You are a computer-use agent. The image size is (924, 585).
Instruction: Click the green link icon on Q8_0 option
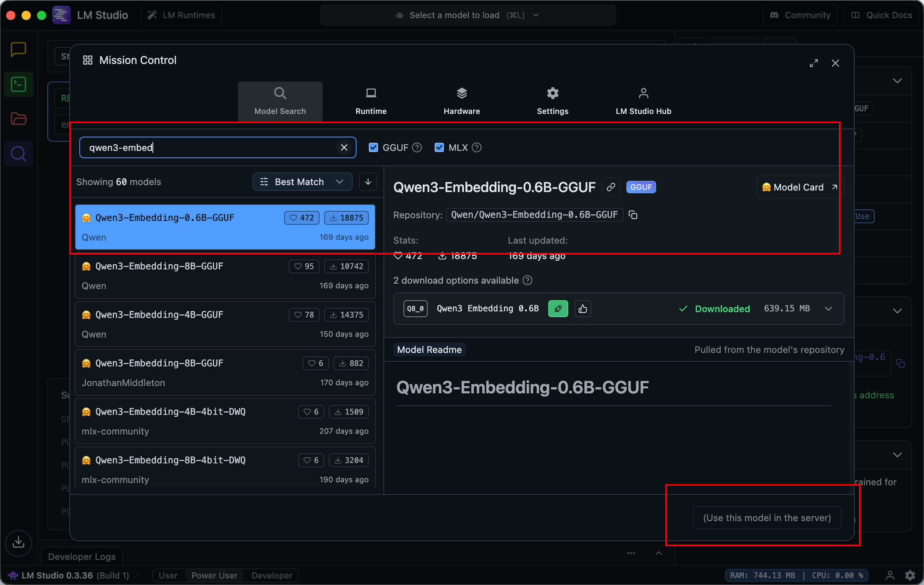pyautogui.click(x=558, y=309)
